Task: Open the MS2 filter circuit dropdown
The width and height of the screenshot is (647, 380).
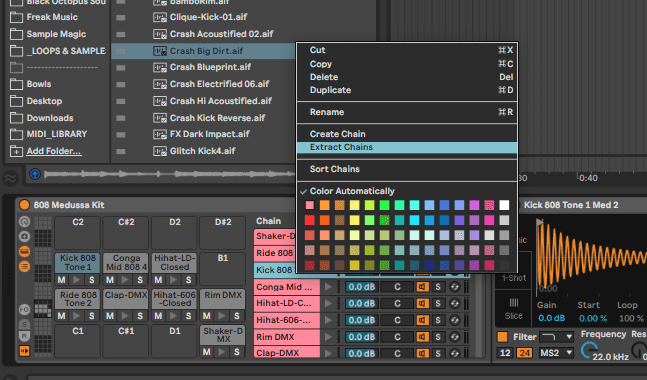Action: (x=557, y=353)
